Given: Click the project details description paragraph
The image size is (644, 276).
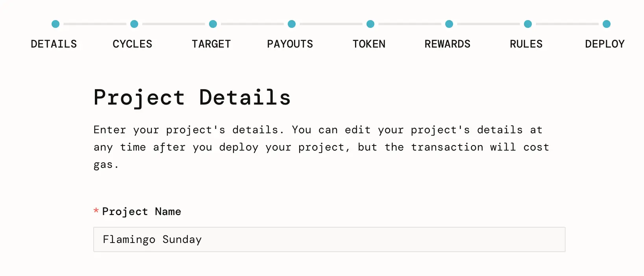Looking at the screenshot, I should point(321,147).
